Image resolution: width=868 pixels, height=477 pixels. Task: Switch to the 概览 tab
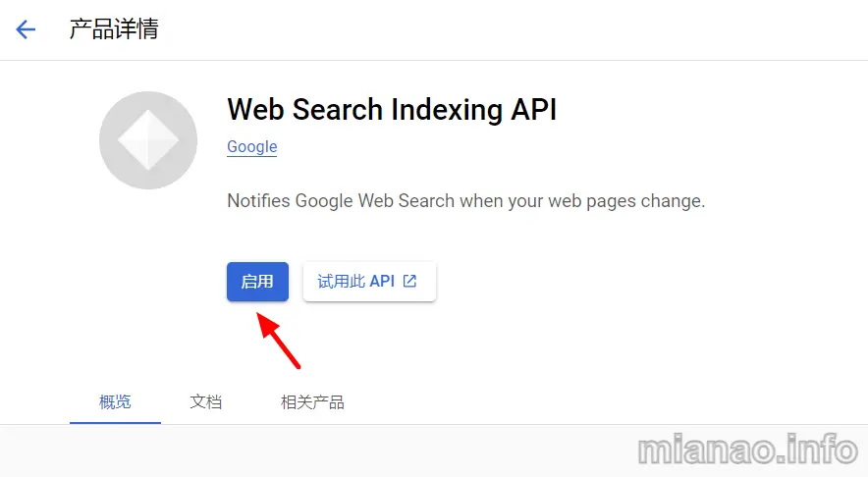pyautogui.click(x=115, y=401)
